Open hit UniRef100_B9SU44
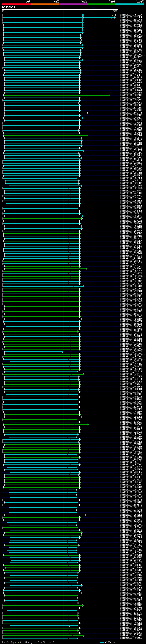 tap(131, 20)
